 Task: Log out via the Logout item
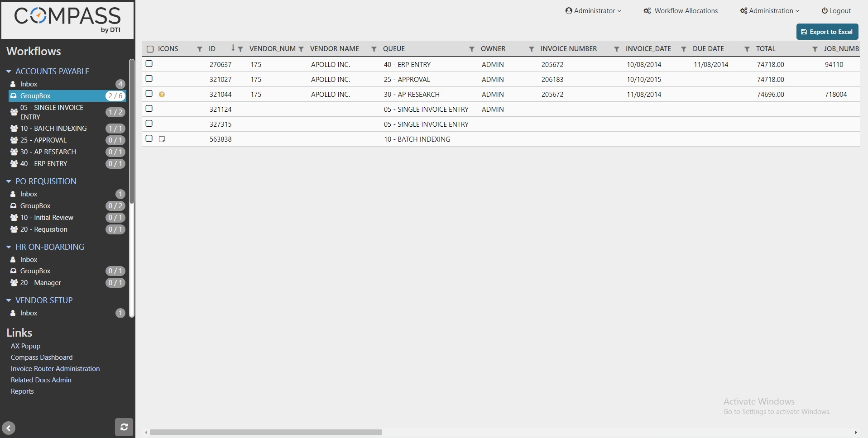coord(836,11)
